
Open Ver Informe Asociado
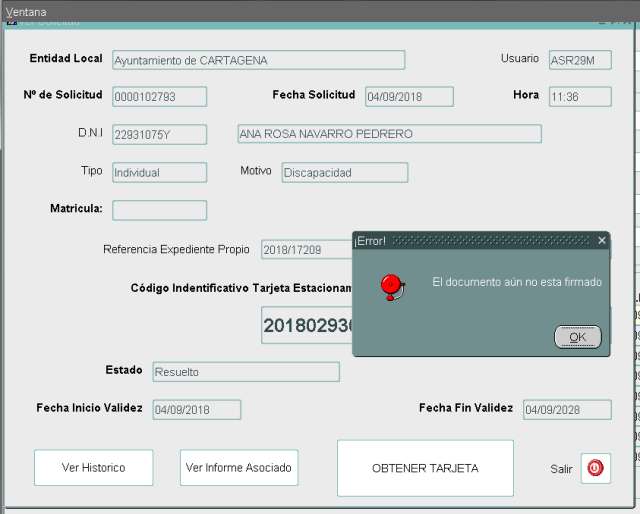pos(239,468)
